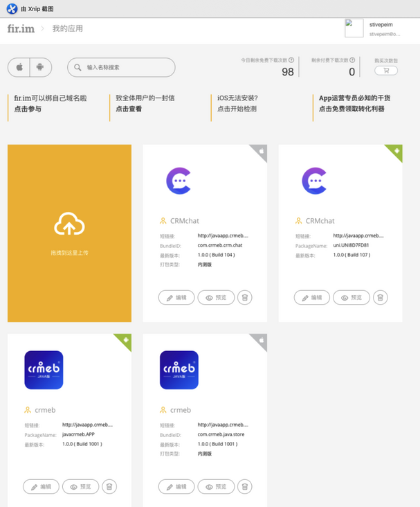Viewport: 420px width, 507px height.
Task: Open short link of CRMchat Build 104
Action: (x=223, y=235)
